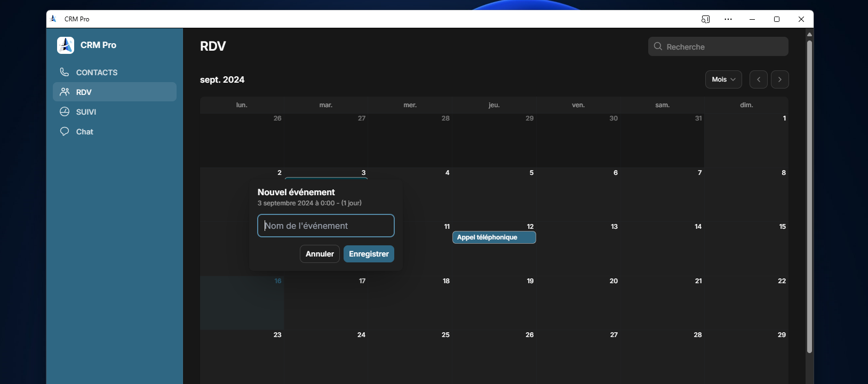Open the Chat section

tap(115, 131)
